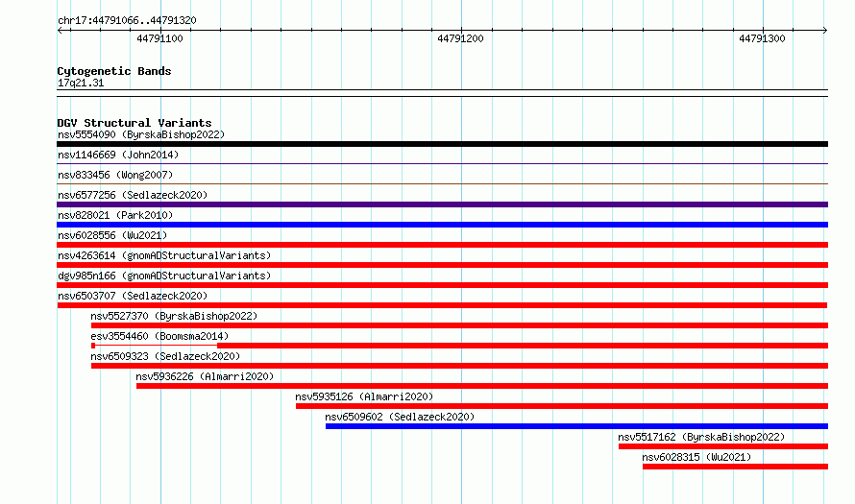Screen dimensions: 855x504
Task: Select the red nsv4263614 variant bar
Action: pyautogui.click(x=442, y=265)
